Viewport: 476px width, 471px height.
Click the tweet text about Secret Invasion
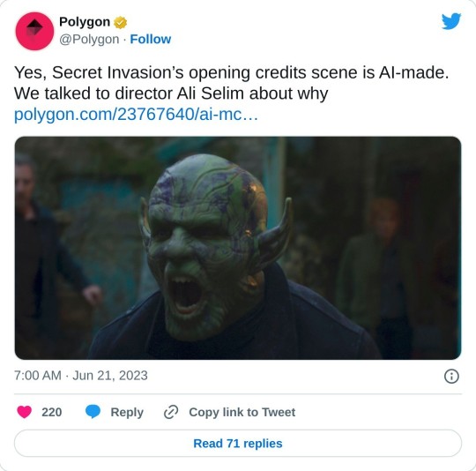(x=231, y=83)
